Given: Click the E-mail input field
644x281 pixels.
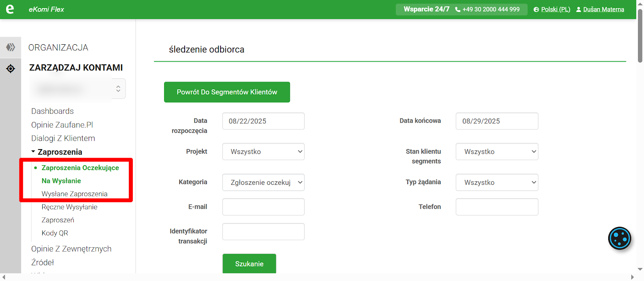Looking at the screenshot, I should (263, 207).
